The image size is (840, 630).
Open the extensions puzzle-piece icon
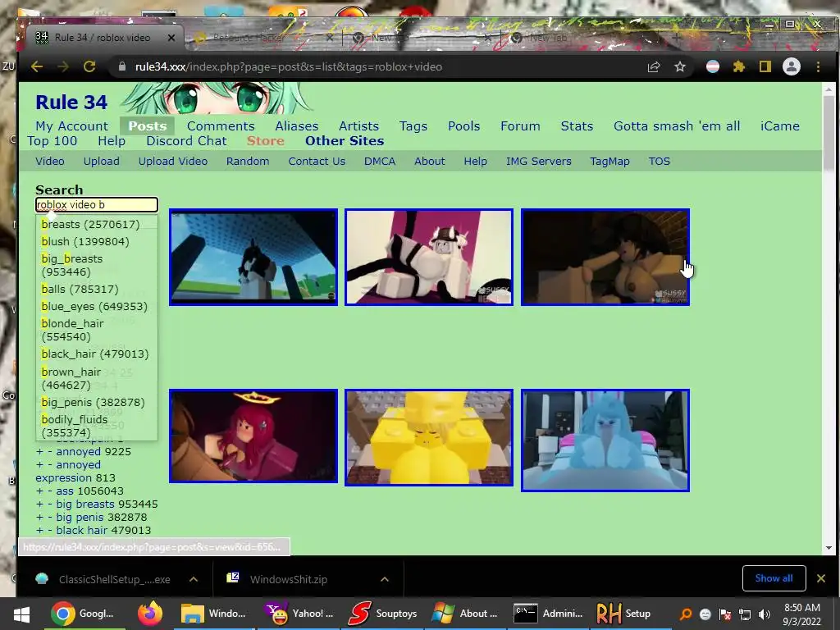[x=739, y=67]
